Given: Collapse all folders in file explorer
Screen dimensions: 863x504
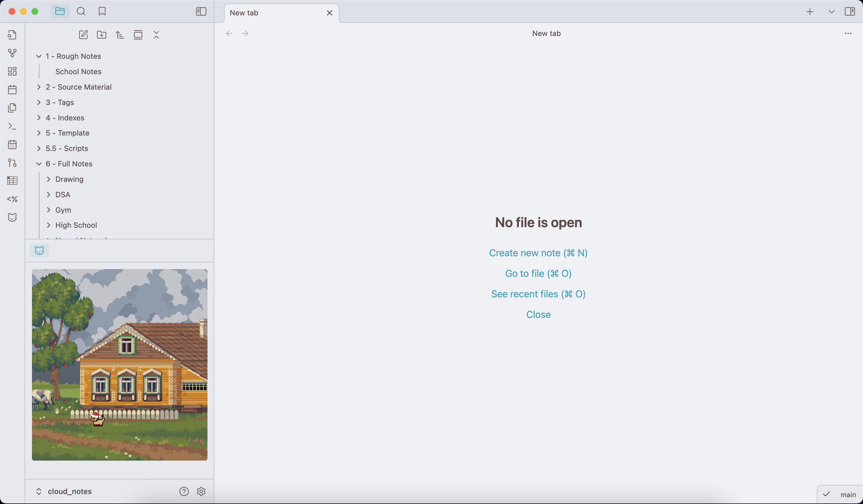Looking at the screenshot, I should [156, 35].
